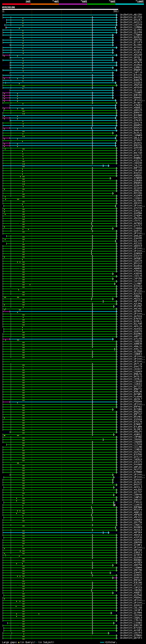Select the query name AV639186
The width and height of the screenshot is (146, 644).
point(8,7)
